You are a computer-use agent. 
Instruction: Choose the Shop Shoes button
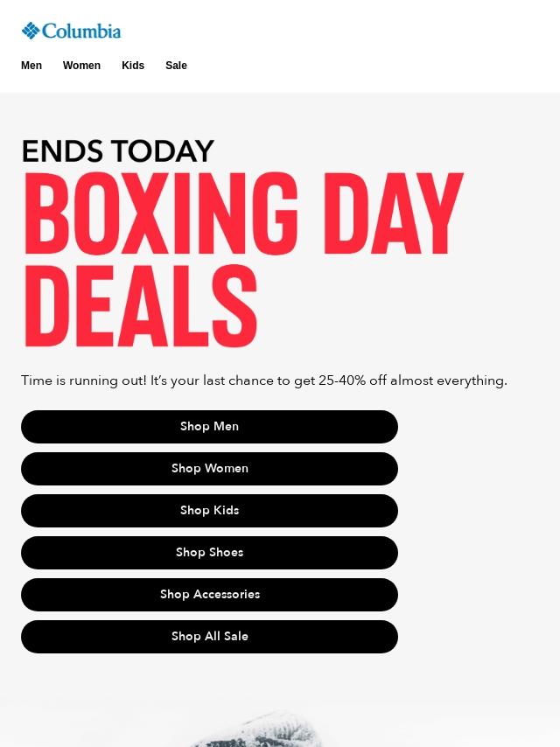pos(209,553)
